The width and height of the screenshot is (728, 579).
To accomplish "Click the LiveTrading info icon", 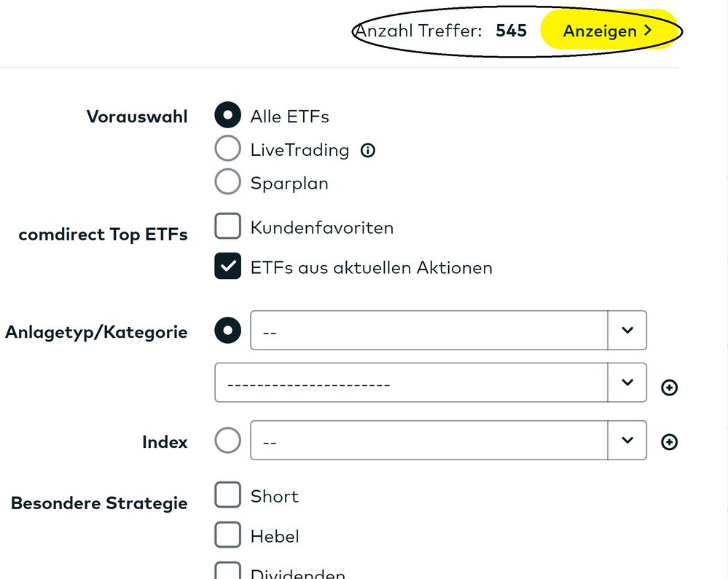I will point(368,150).
